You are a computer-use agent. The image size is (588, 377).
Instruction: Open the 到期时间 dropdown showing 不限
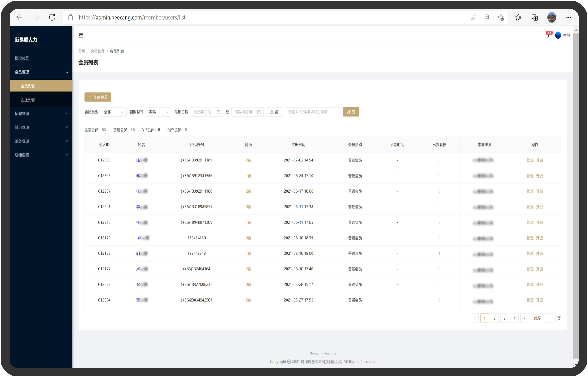pos(158,112)
